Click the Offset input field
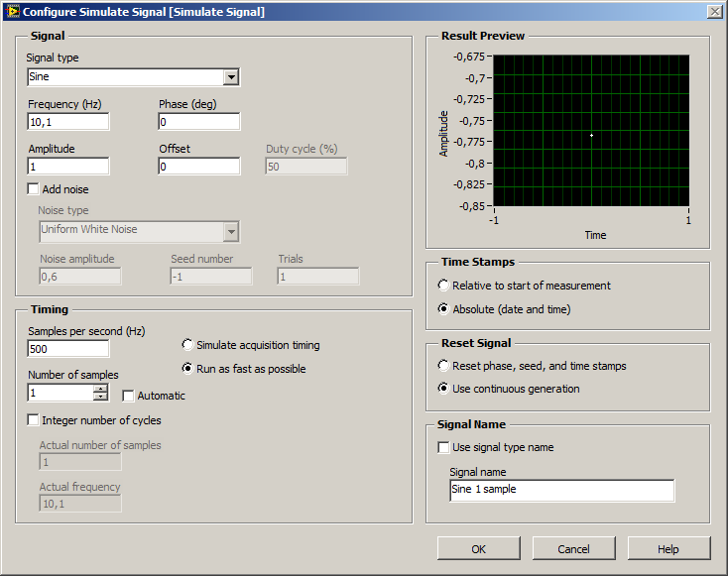The height and width of the screenshot is (576, 728). pos(199,167)
